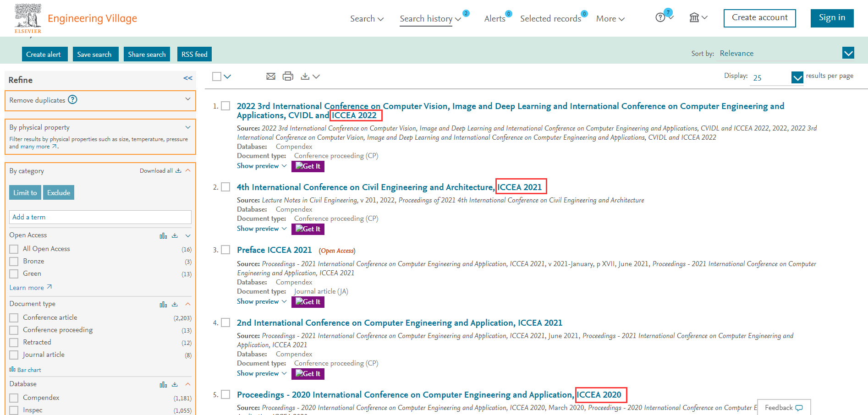Check Retracted document type filter
This screenshot has width=868, height=415.
[14, 342]
